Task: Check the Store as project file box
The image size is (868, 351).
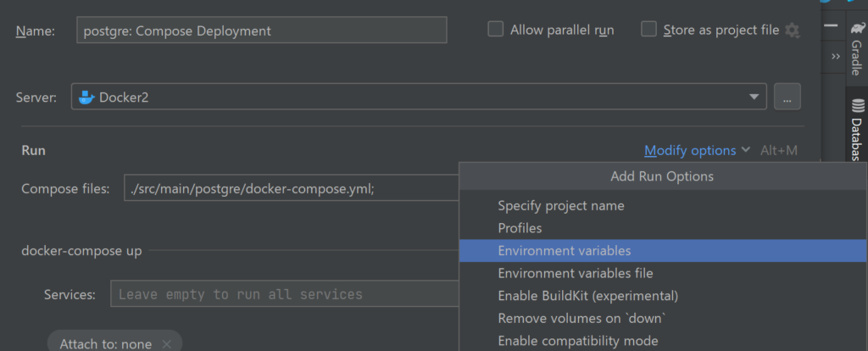Action: coord(649,30)
